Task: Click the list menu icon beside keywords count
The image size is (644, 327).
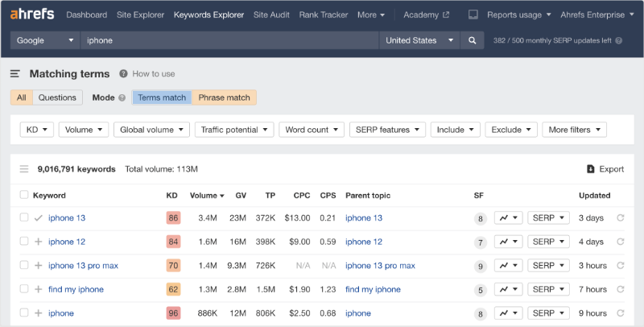Action: click(24, 169)
